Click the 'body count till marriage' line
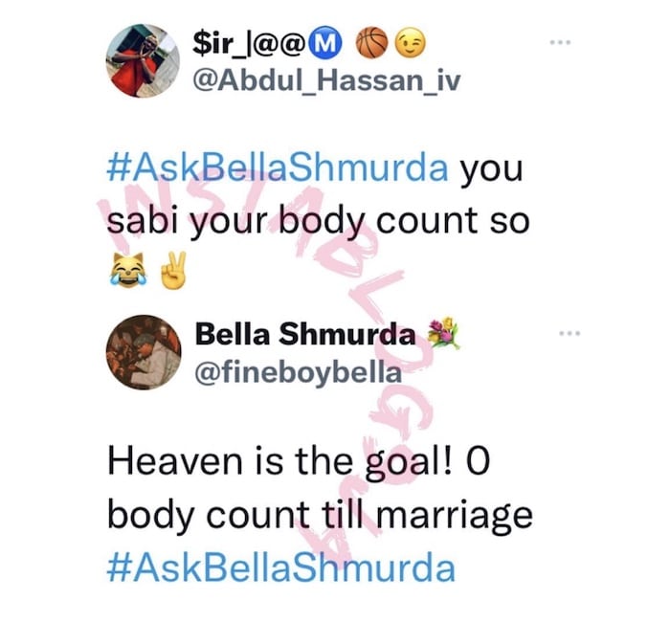The image size is (670, 644). point(320,516)
